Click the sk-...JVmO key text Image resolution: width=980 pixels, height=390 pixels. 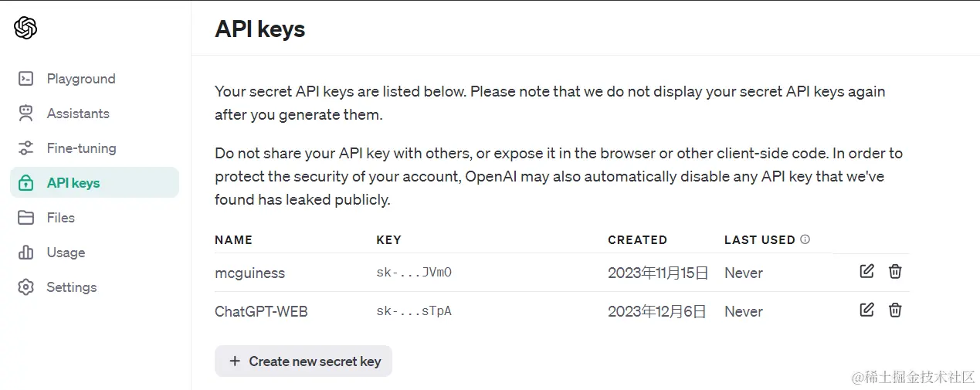413,273
